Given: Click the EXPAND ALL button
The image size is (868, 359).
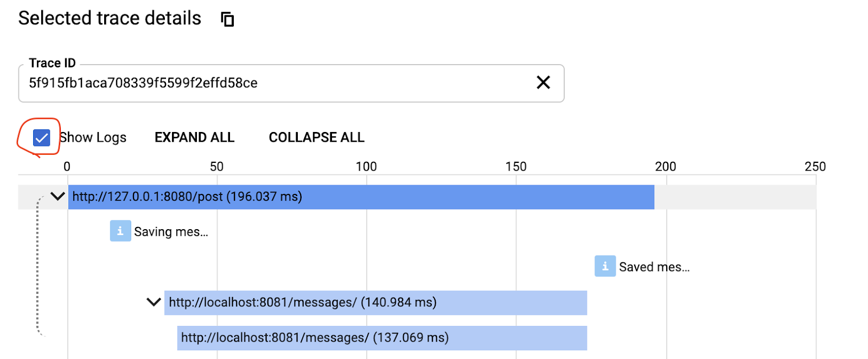Looking at the screenshot, I should coord(194,137).
